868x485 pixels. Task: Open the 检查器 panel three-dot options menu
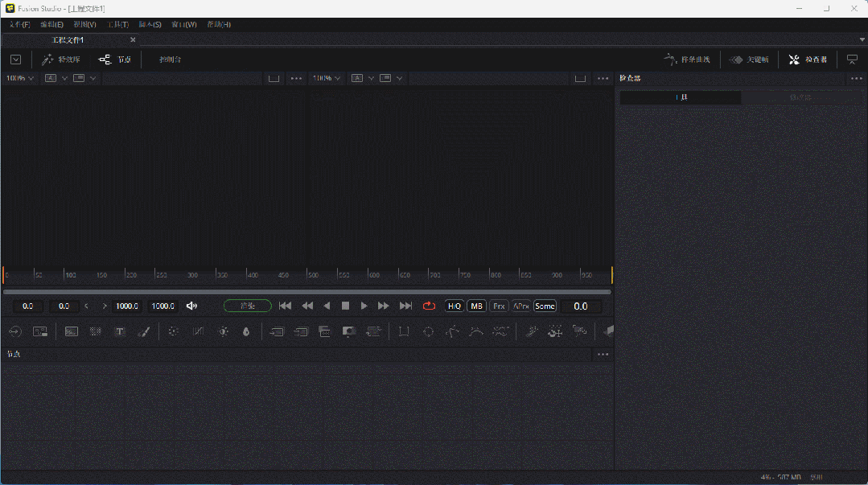(x=857, y=78)
